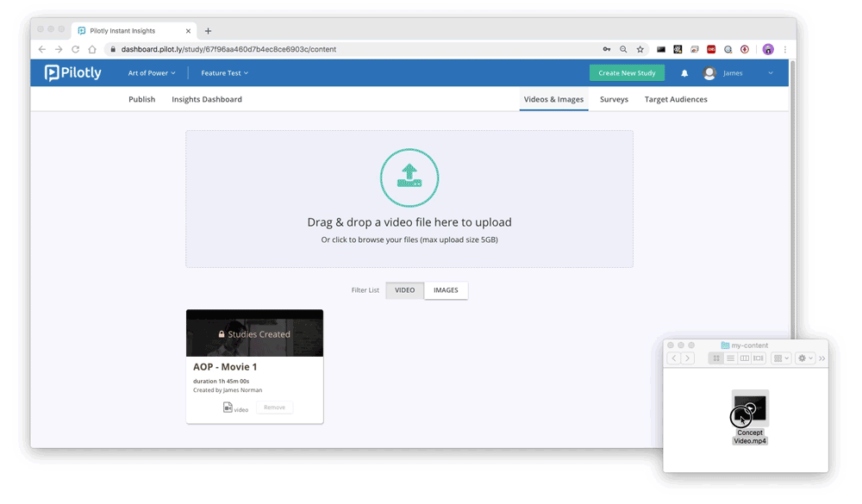Click the circular upload arrow icon

click(409, 177)
